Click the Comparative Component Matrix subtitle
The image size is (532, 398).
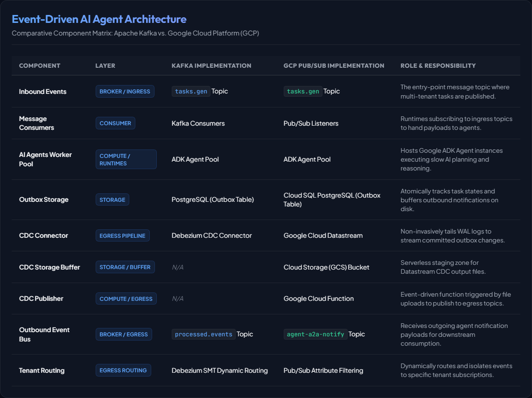pos(135,33)
